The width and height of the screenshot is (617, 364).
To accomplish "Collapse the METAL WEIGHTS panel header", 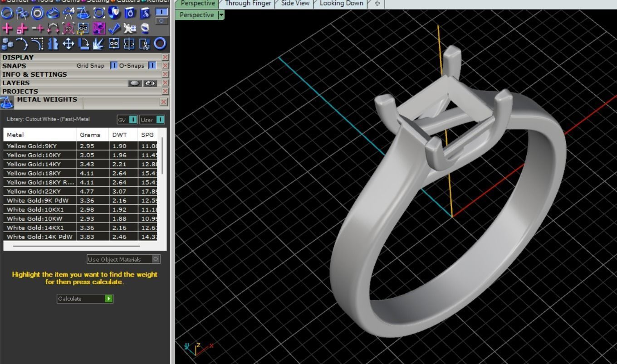I will tap(47, 100).
